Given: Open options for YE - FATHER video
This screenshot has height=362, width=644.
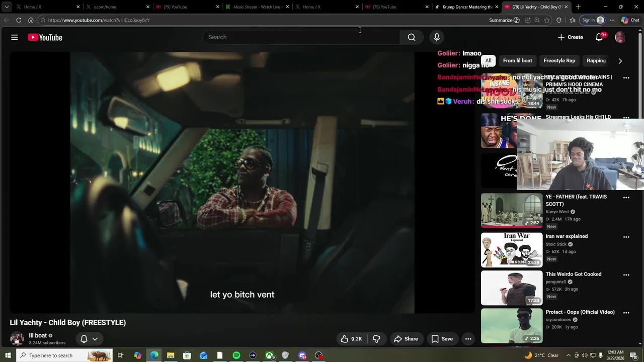Looking at the screenshot, I should (626, 198).
